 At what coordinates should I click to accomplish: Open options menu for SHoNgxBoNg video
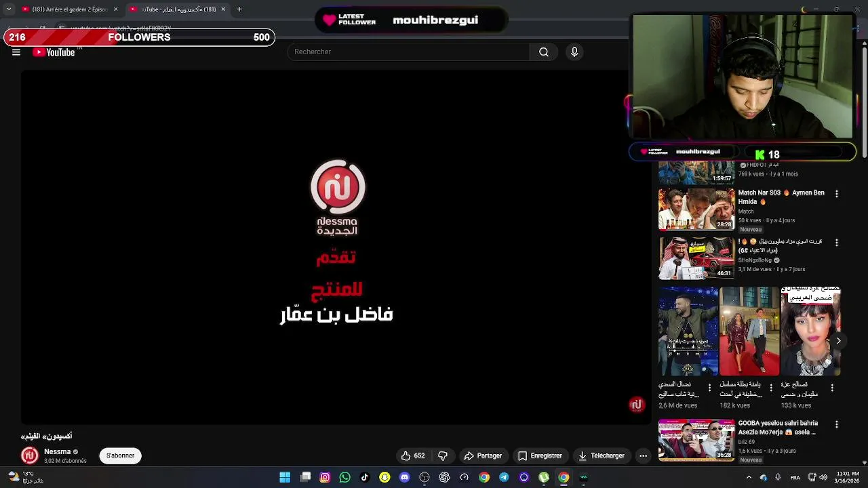coord(836,243)
